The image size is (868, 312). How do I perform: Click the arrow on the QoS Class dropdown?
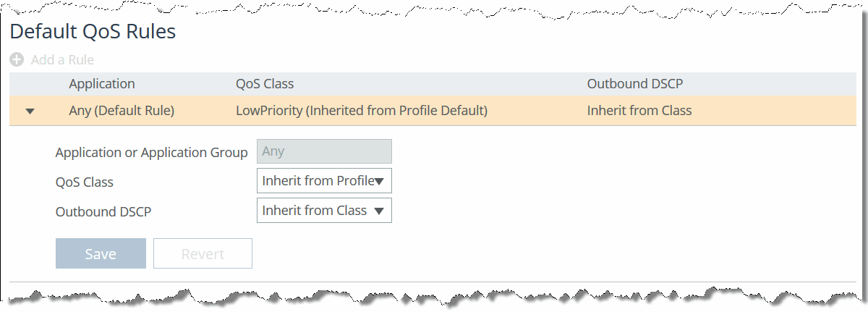[379, 182]
